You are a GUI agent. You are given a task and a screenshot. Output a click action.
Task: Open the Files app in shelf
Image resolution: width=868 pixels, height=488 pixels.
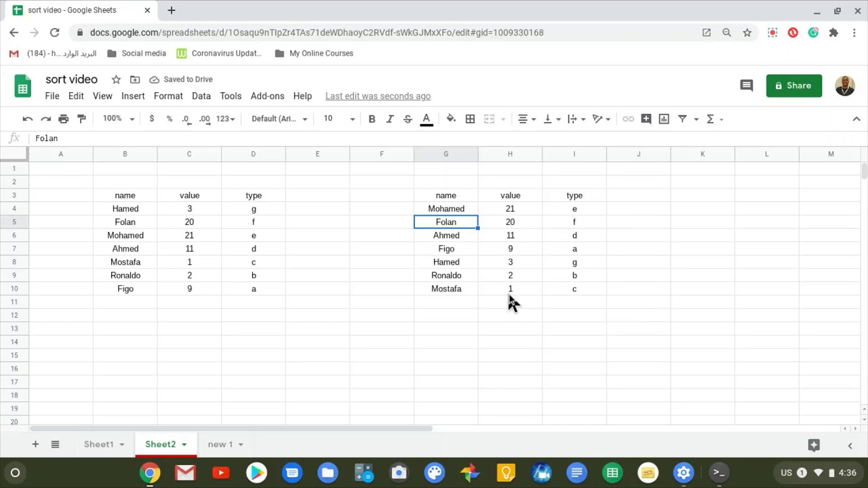tap(328, 472)
